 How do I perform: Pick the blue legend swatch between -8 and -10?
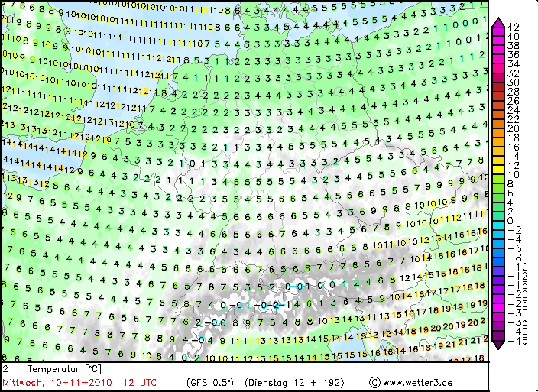[498, 262]
